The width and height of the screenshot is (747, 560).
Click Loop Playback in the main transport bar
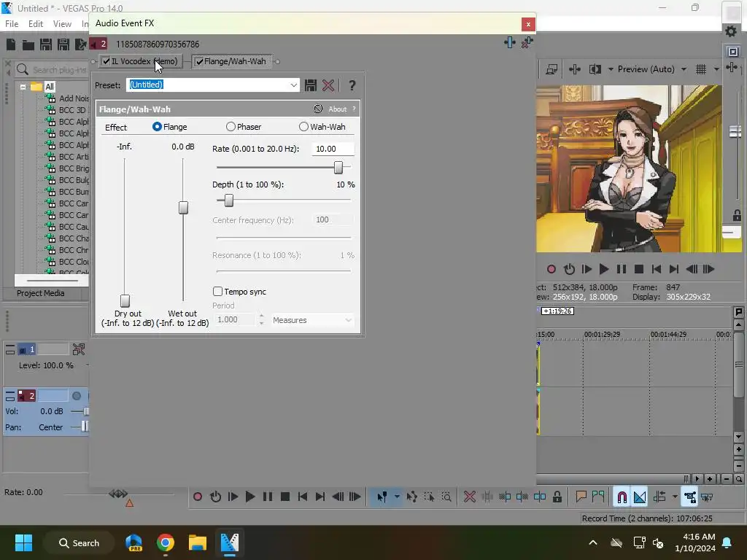pyautogui.click(x=215, y=497)
